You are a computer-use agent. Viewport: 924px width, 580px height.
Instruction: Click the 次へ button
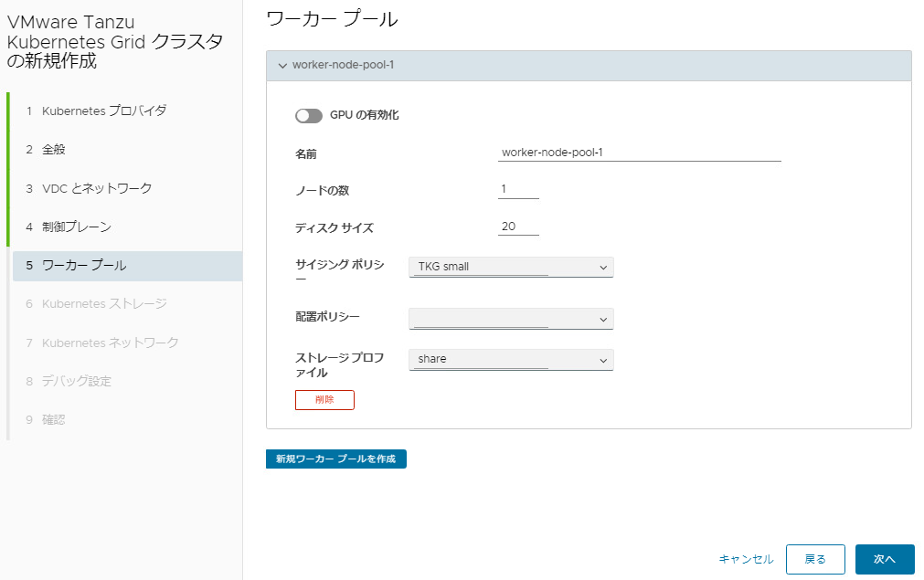pyautogui.click(x=883, y=559)
